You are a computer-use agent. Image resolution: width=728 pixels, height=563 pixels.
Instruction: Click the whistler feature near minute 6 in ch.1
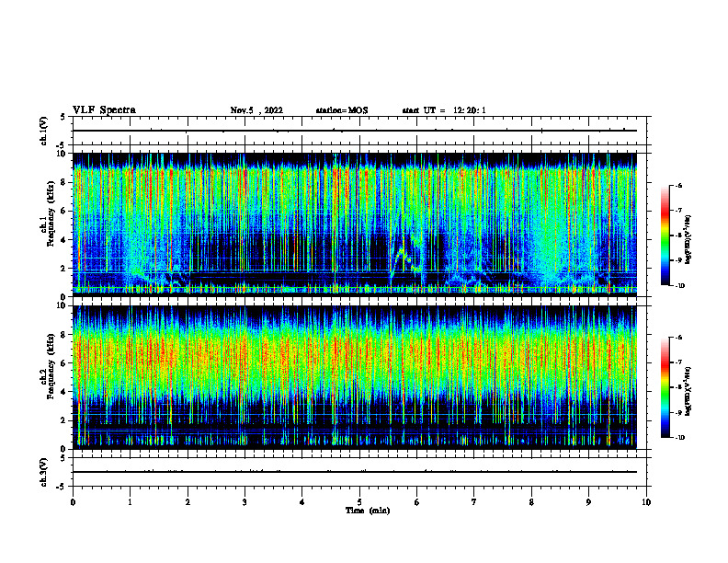[406, 260]
